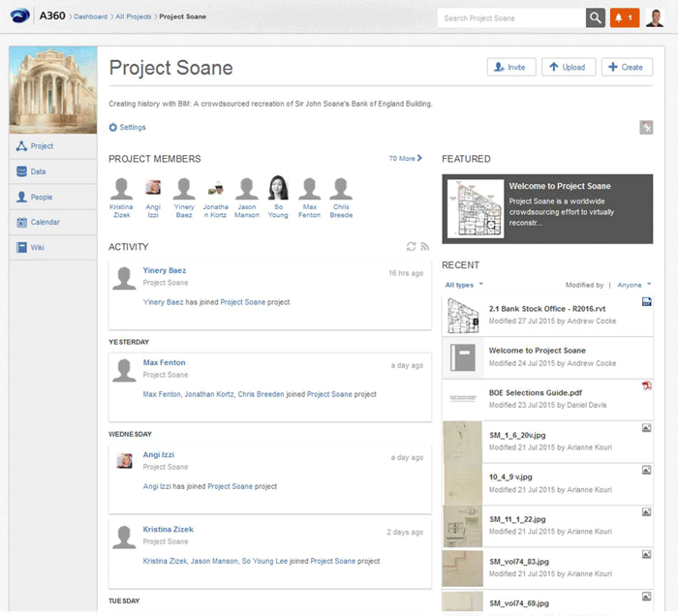Click the search magnifier icon
This screenshot has width=678, height=616.
click(x=595, y=18)
